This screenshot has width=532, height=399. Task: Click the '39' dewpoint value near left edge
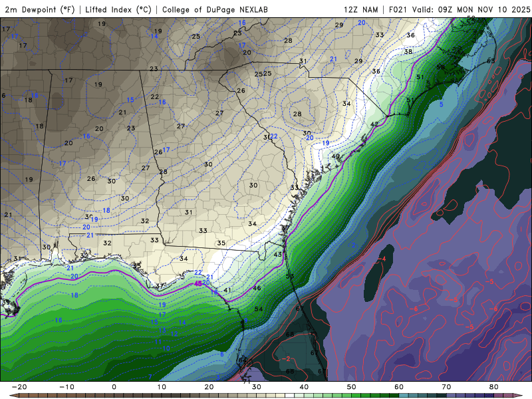(x=6, y=303)
